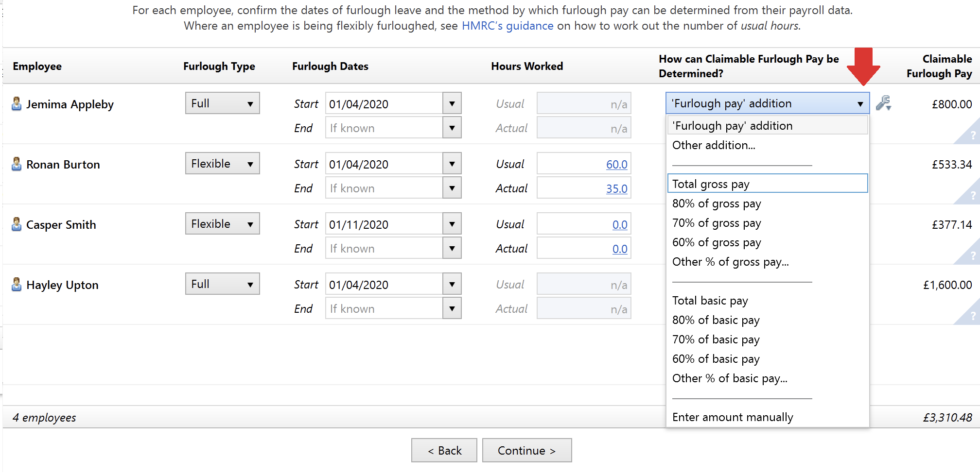The height and width of the screenshot is (474, 980).
Task: Choose 'Total gross pay' from the list
Action: coord(768,184)
